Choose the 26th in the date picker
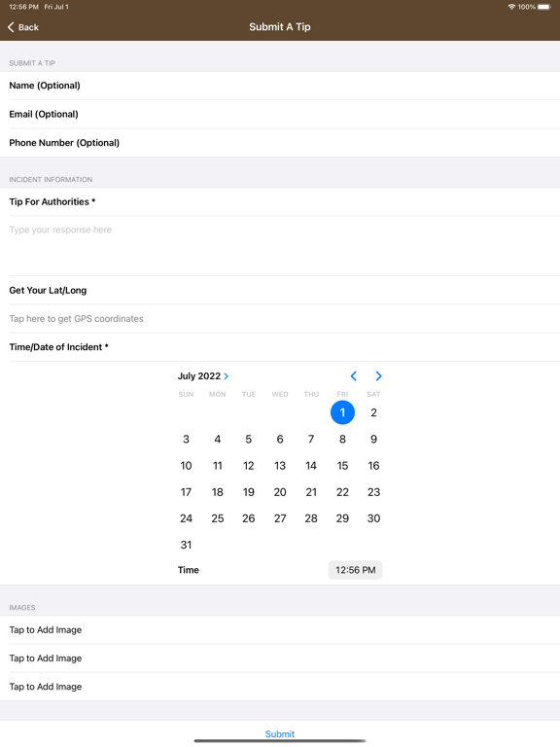This screenshot has width=560, height=747. pyautogui.click(x=249, y=518)
